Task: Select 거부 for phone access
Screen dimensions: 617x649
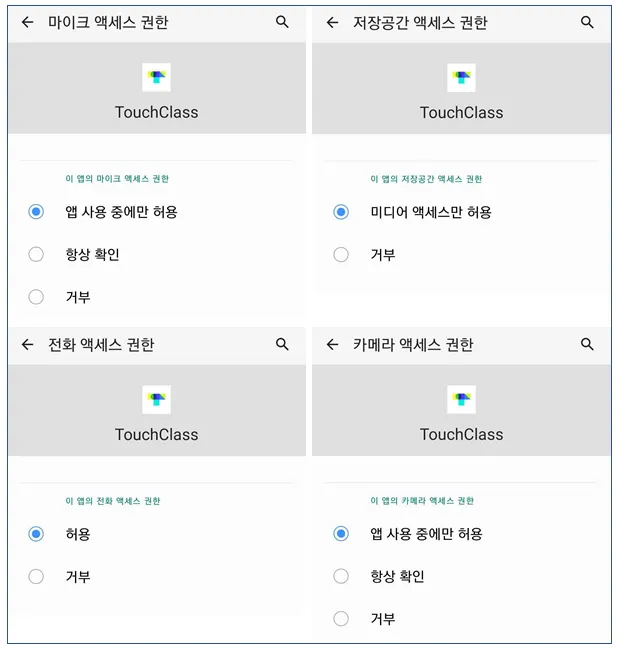Action: [37, 576]
